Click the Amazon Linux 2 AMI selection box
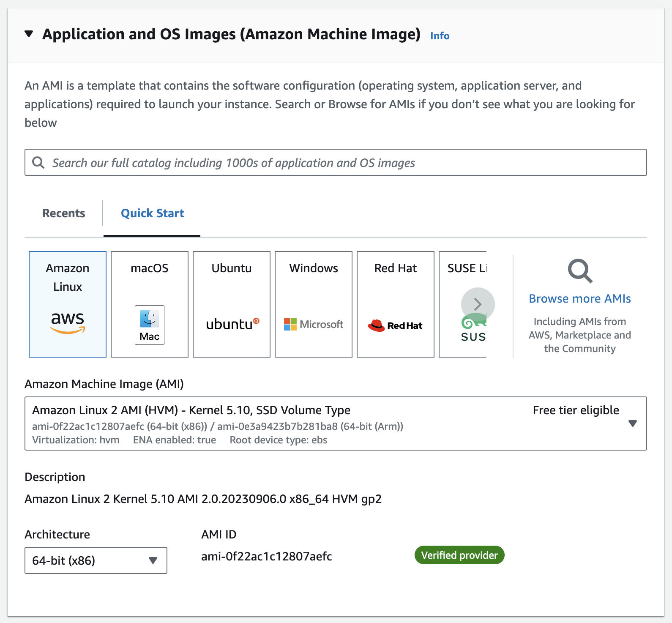 [336, 424]
